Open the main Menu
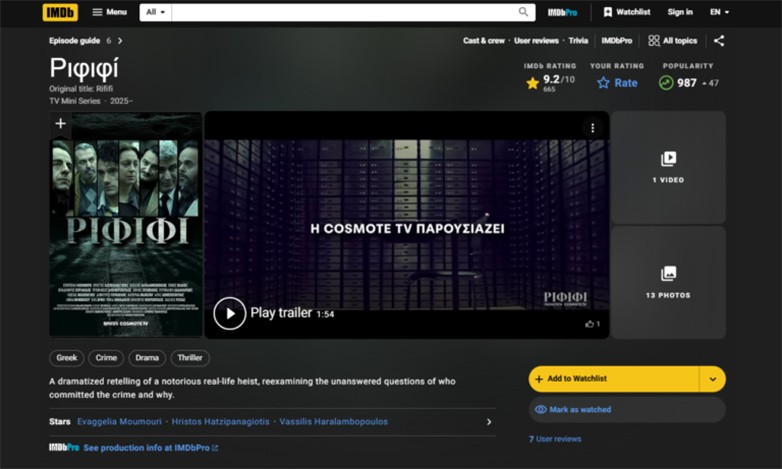Screen dimensions: 782x469 tap(109, 12)
